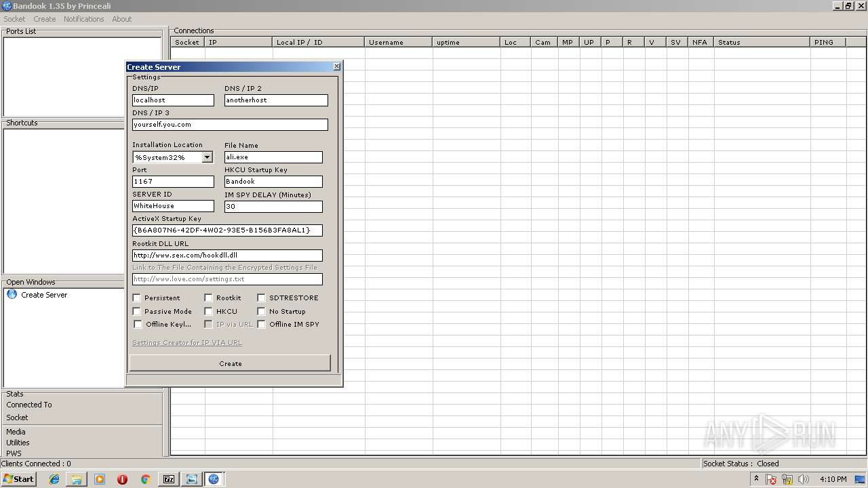Launch the media player taskbar icon
Viewport: 868px width, 488px height.
pyautogui.click(x=100, y=479)
